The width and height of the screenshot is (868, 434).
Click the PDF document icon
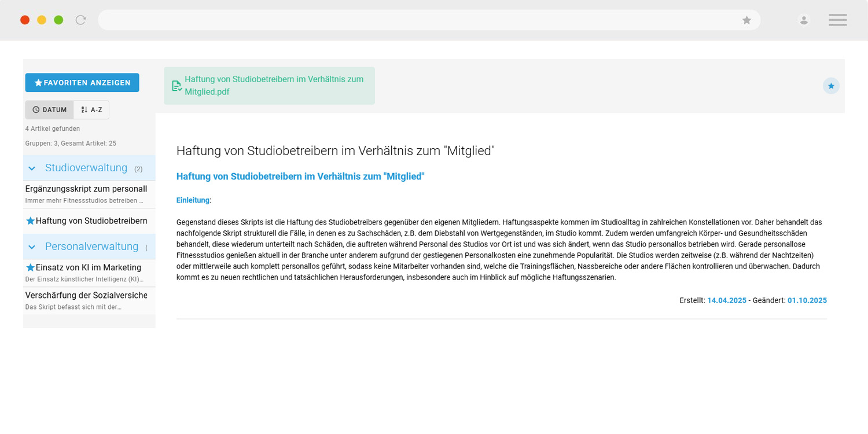[176, 86]
